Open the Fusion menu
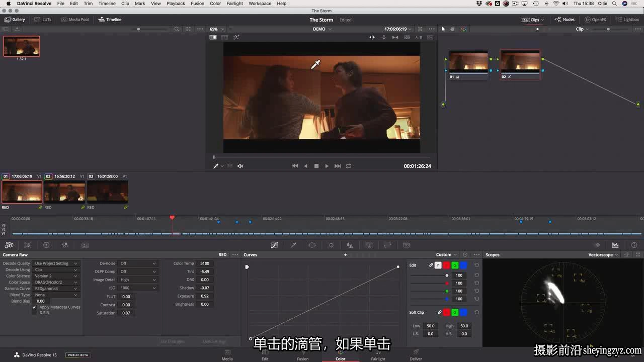 pyautogui.click(x=197, y=4)
